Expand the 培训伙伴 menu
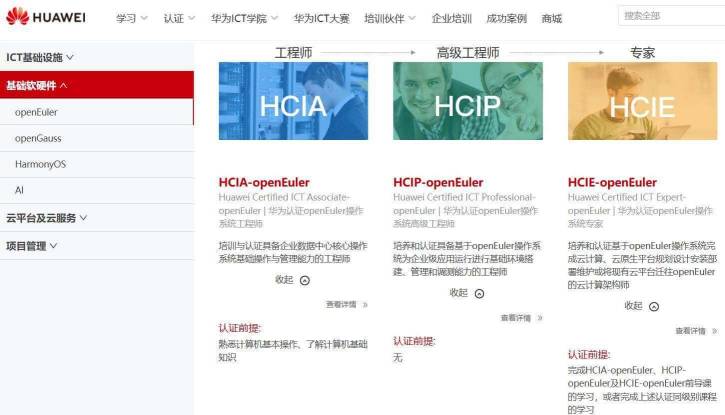 point(390,18)
